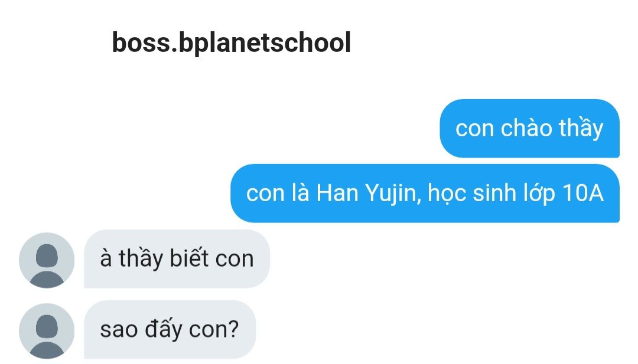The image size is (638, 364).
Task: Click the word "chào" in the top blue bubble
Action: tap(526, 128)
